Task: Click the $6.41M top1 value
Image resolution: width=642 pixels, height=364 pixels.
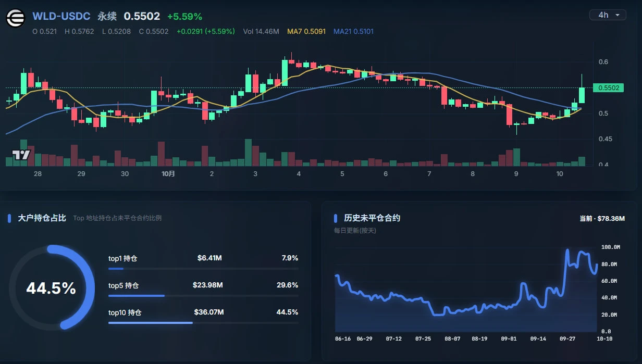Action: tap(209, 258)
